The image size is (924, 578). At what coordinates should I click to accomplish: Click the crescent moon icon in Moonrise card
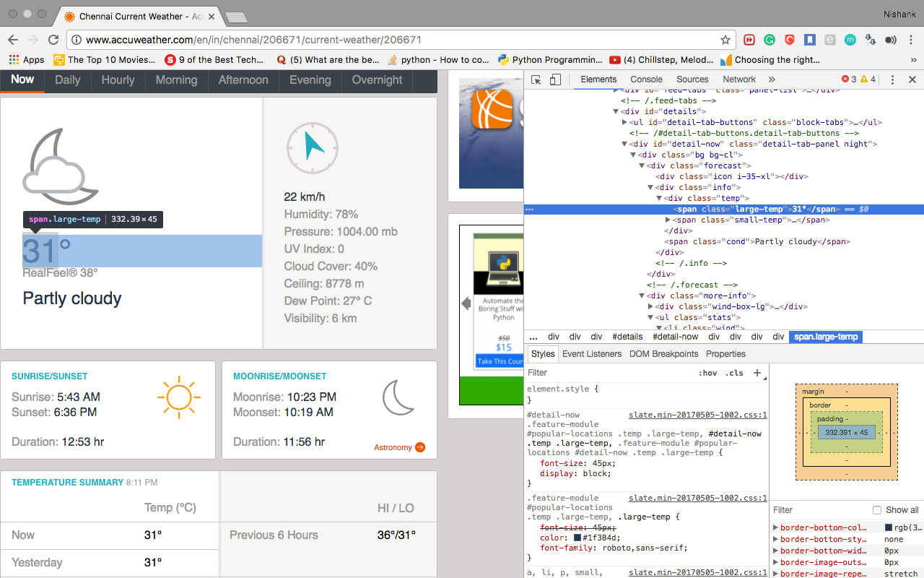398,398
